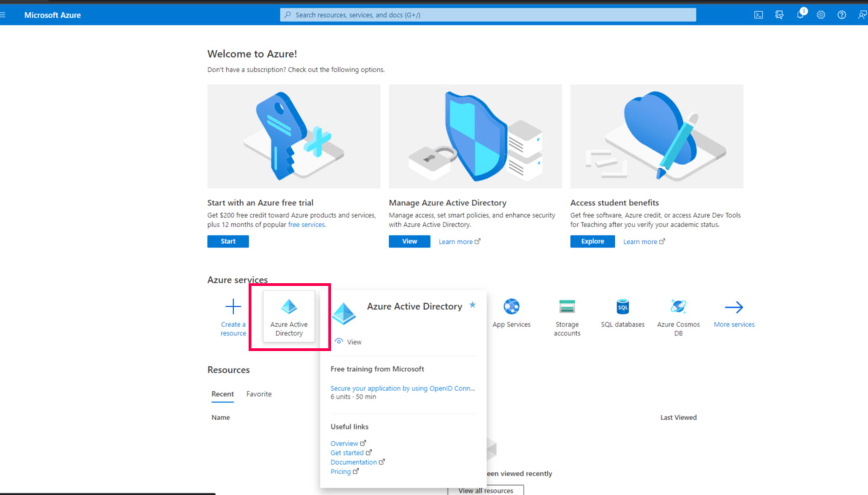The image size is (868, 495).
Task: Click the Microsoft Azure home title
Action: click(x=53, y=15)
